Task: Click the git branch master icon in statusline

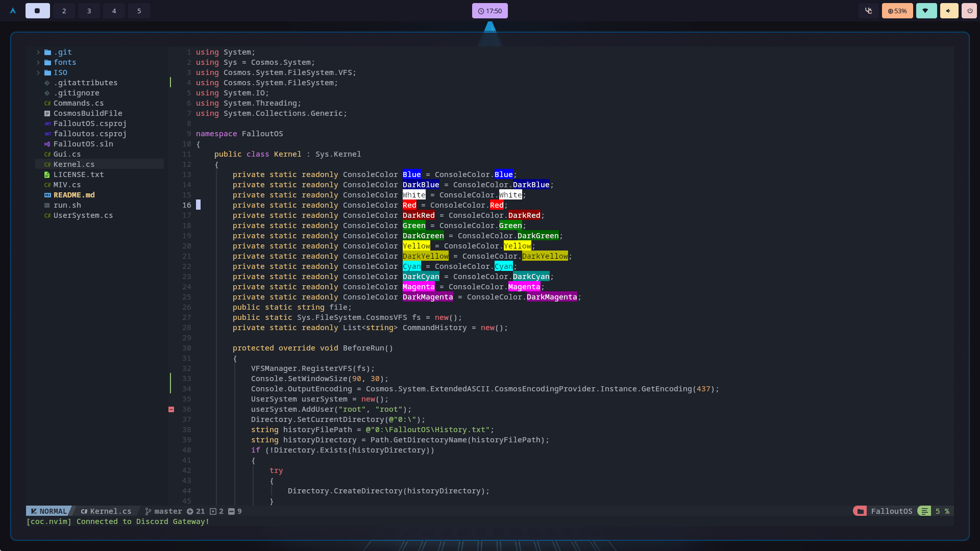Action: (x=148, y=511)
